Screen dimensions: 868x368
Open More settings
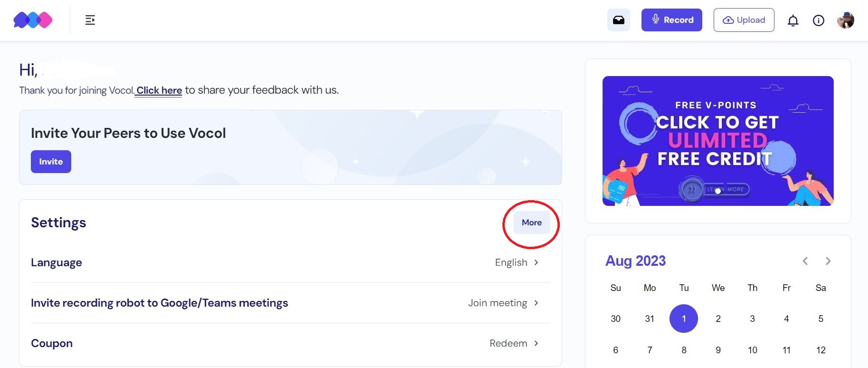click(532, 223)
